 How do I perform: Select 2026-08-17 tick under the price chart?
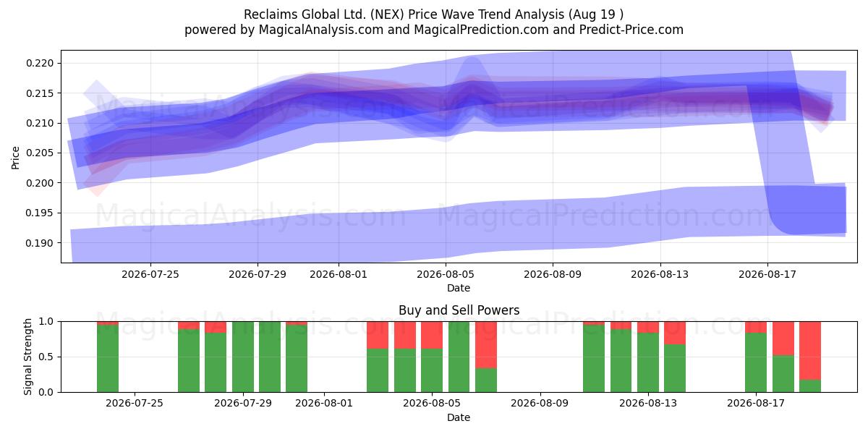point(767,274)
